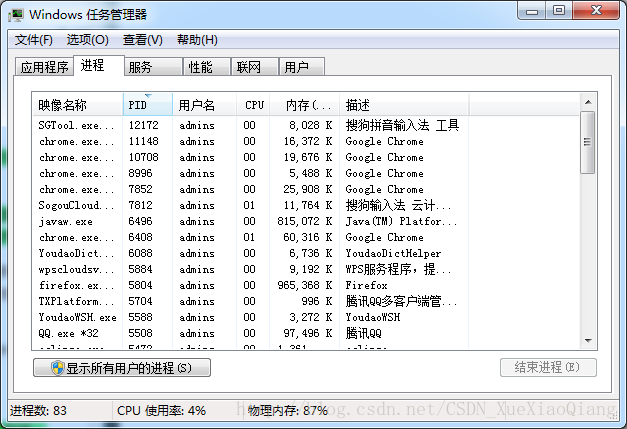Click description Java(TM) Platfor...
This screenshot has width=627, height=429.
click(401, 221)
